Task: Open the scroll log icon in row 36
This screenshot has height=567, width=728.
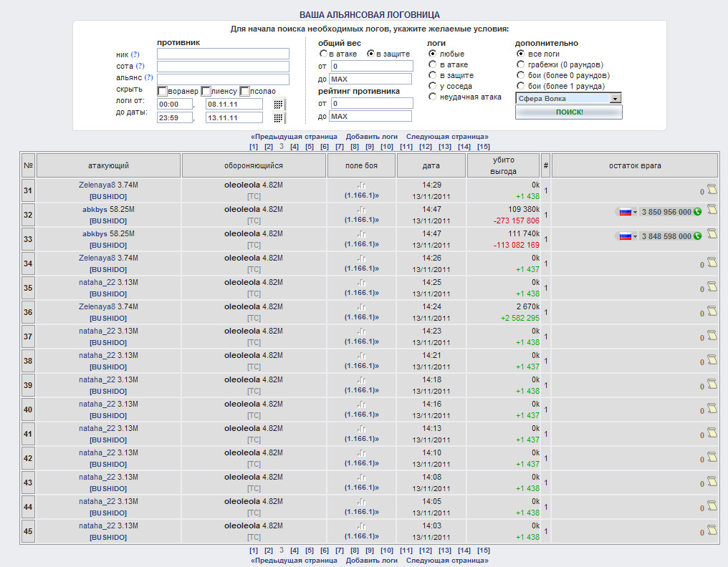Action: (712, 311)
